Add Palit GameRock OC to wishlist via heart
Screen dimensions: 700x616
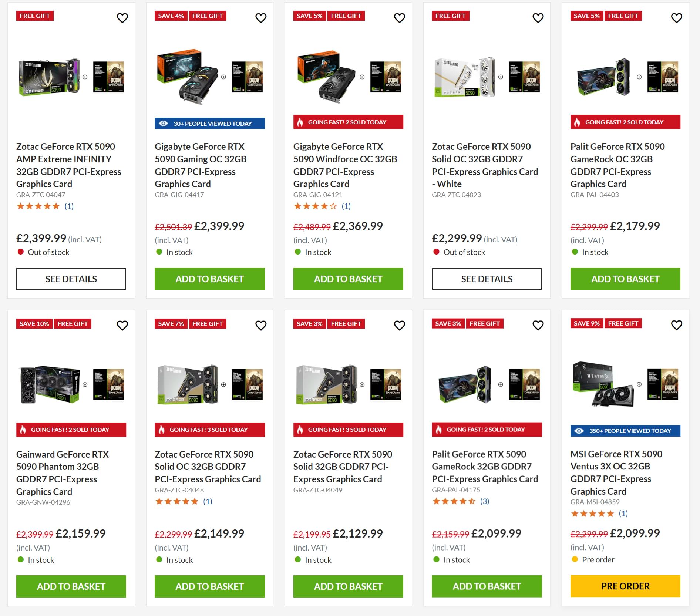coord(676,18)
